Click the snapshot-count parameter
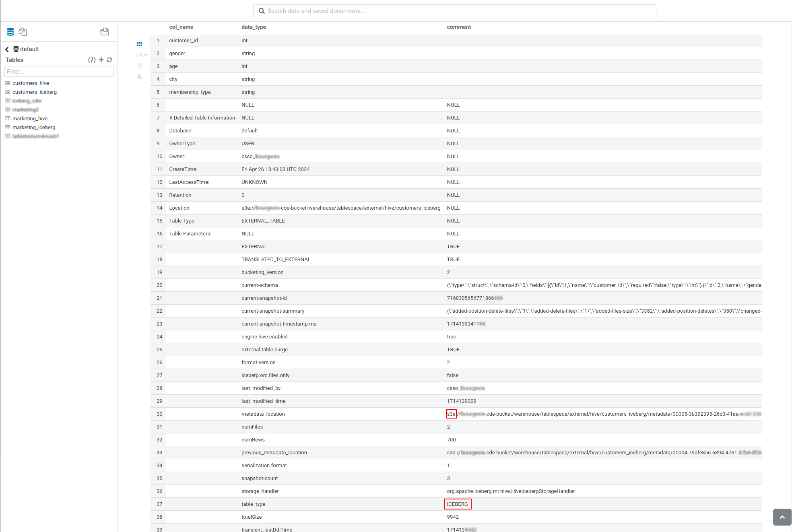This screenshot has width=792, height=532. click(260, 478)
